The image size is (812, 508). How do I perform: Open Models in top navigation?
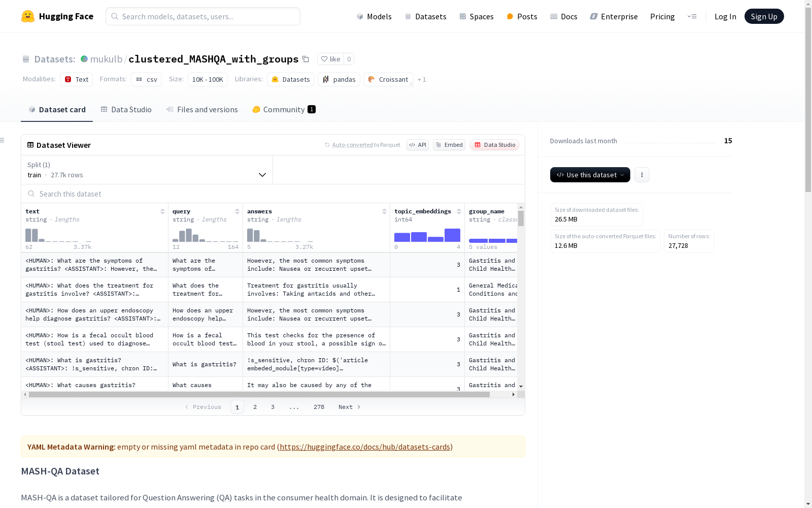[x=374, y=16]
